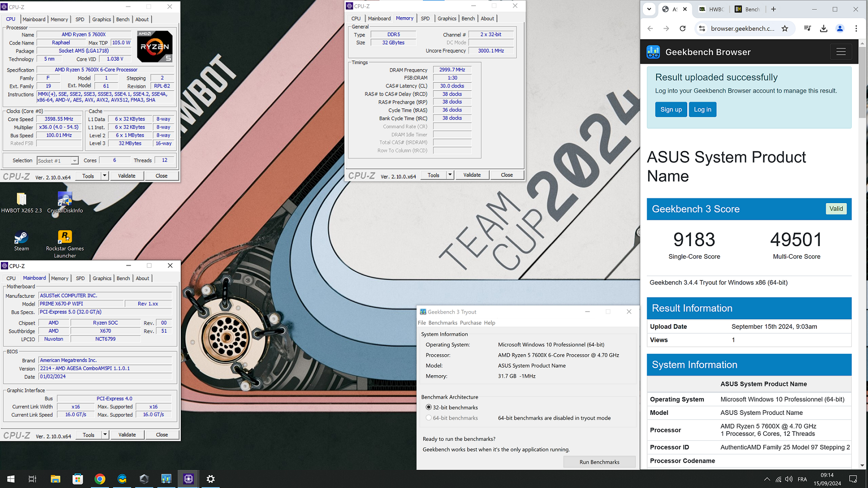Open notification center icon in tray

pyautogui.click(x=853, y=479)
